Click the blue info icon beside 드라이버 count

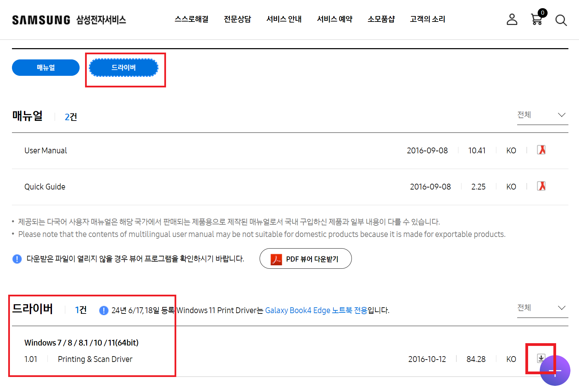(103, 310)
